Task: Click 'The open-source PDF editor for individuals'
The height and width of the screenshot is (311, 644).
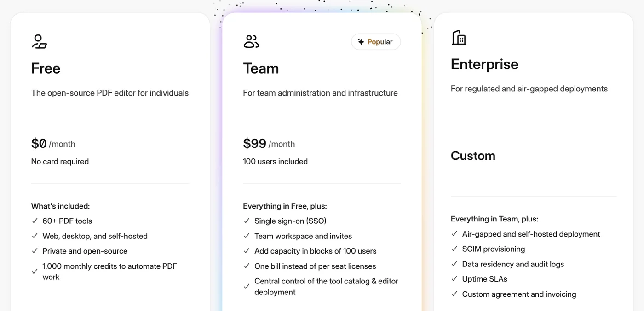Action: pos(110,93)
